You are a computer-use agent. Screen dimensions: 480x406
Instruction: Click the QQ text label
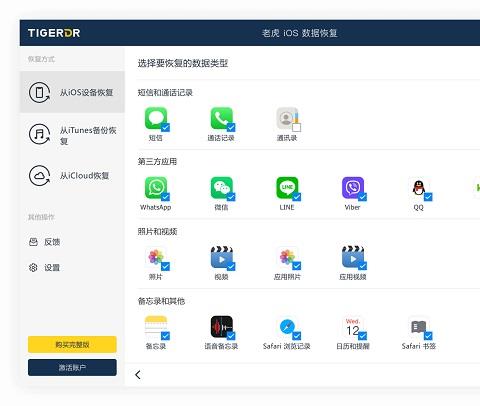point(418,207)
